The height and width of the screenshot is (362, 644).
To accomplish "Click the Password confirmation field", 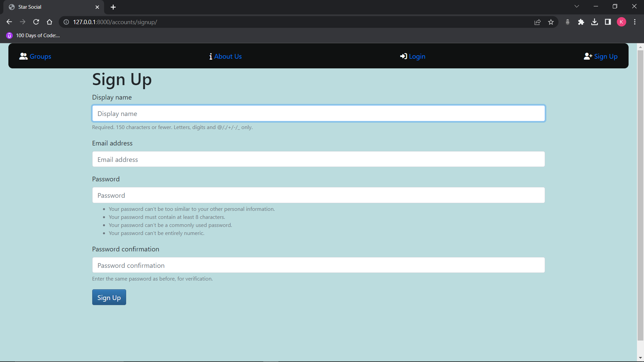I will pyautogui.click(x=318, y=265).
